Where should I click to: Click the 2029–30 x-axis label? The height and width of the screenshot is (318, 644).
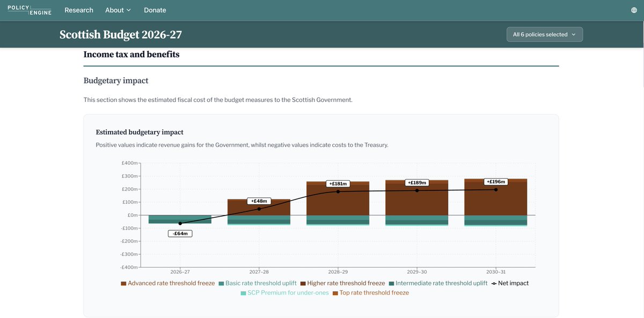point(417,272)
